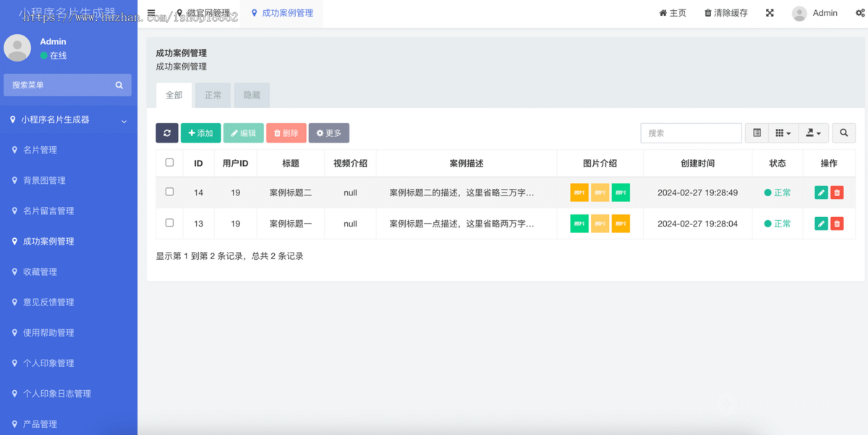Open the settings gear at top right
The image size is (868, 435).
tap(860, 12)
